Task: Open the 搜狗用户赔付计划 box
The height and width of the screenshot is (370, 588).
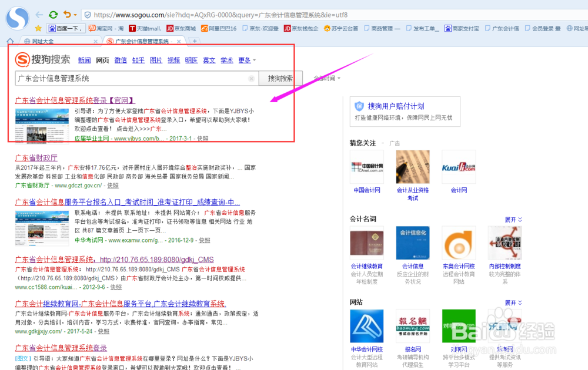Action: (405, 112)
